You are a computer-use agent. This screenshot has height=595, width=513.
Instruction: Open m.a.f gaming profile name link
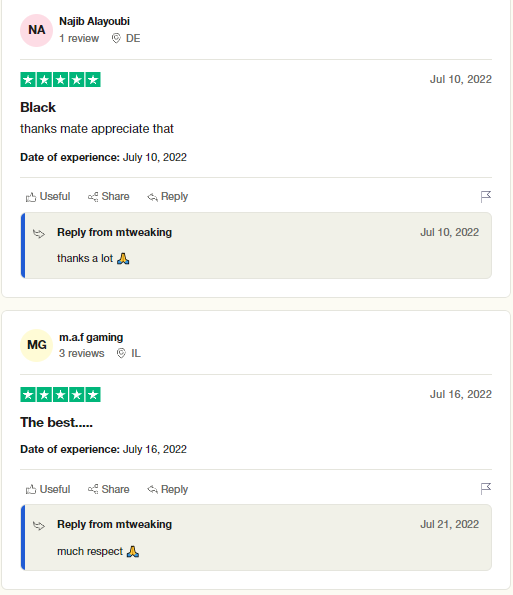pyautogui.click(x=91, y=337)
